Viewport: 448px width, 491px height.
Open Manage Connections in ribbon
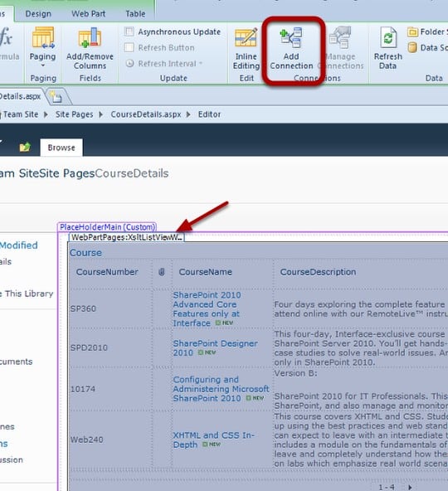[x=340, y=48]
